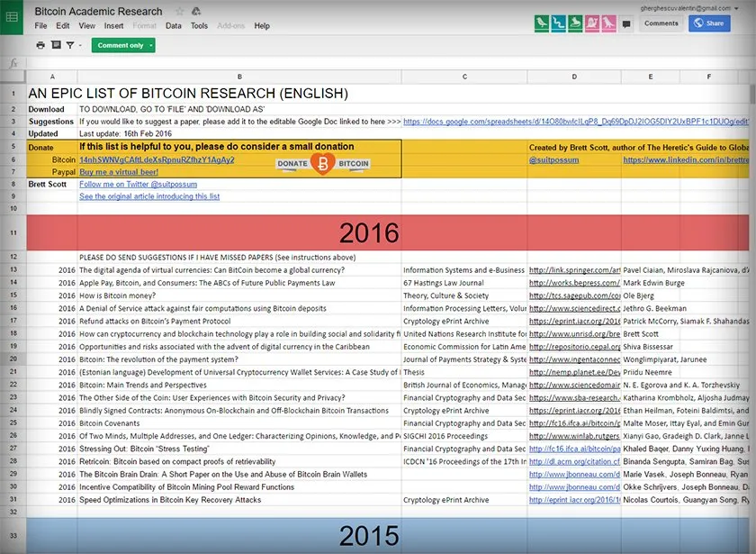Open sagepub link for 'How is Bitcoin money?'
The image size is (756, 554).
pos(574,295)
